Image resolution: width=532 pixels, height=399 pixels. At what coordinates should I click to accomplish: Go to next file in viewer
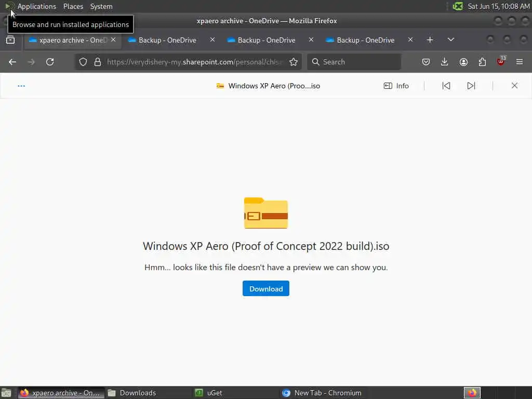coord(471,86)
